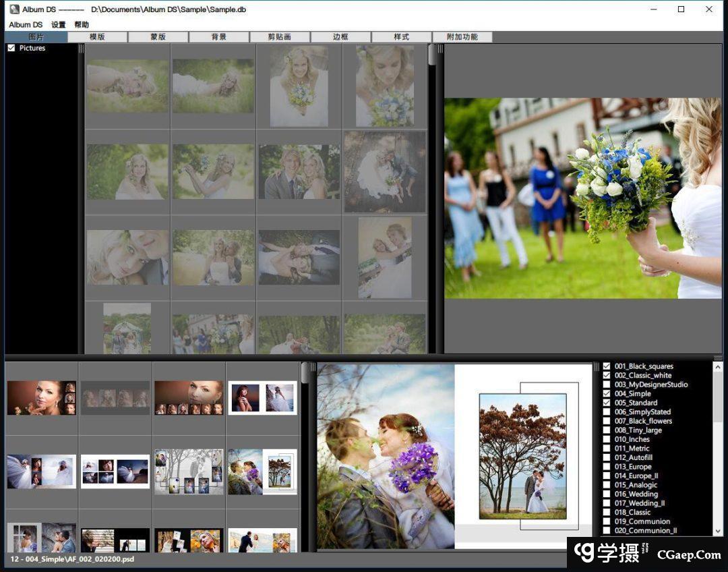Click the horizontal grip icon above the template list
This screenshot has height=572, width=728.
point(718,357)
